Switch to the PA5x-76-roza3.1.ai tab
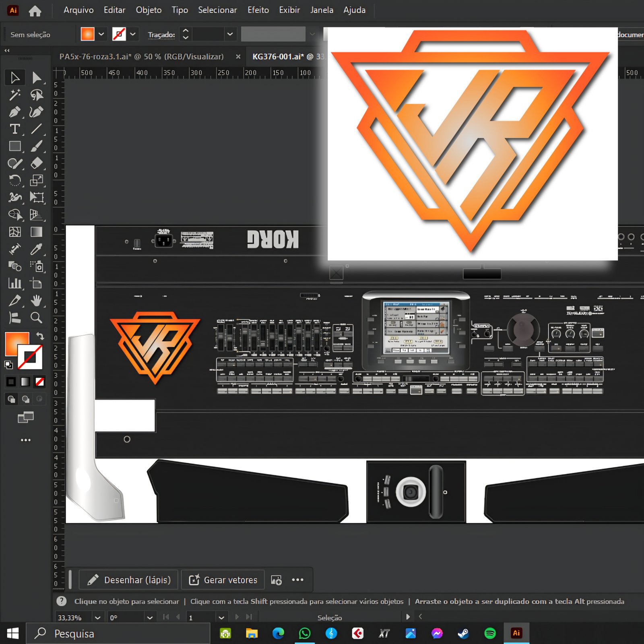Image resolution: width=644 pixels, height=644 pixels. [x=141, y=56]
